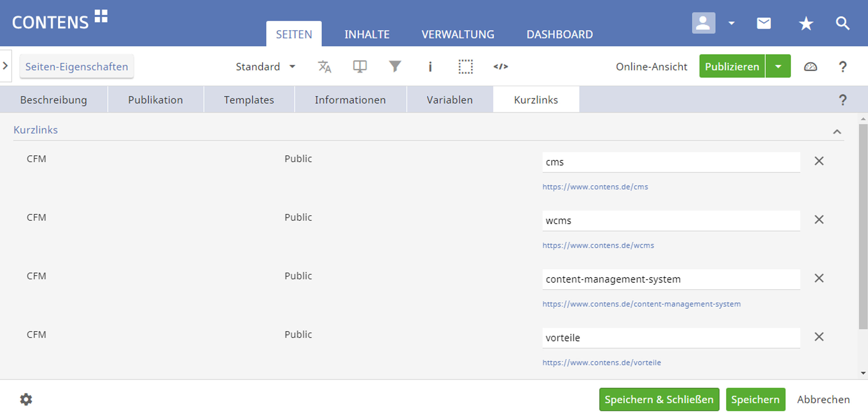This screenshot has width=868, height=416.
Task: Remove the vorteile shortlink via its X
Action: [819, 337]
